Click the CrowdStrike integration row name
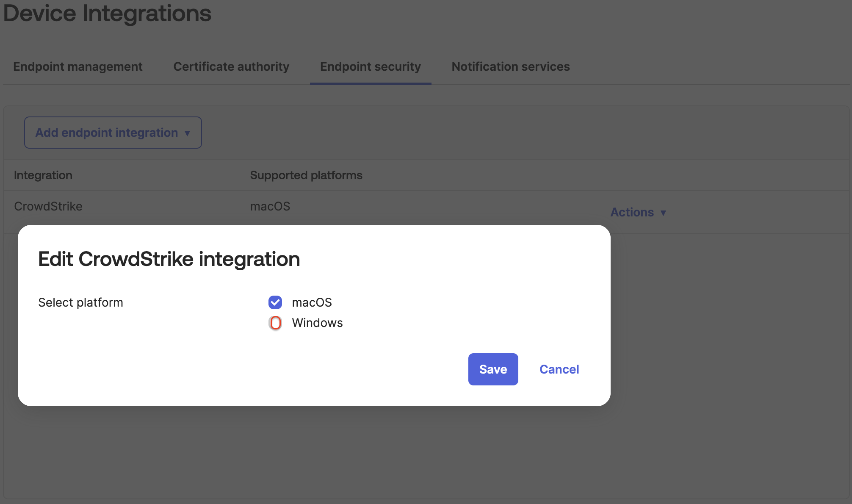 pyautogui.click(x=48, y=206)
